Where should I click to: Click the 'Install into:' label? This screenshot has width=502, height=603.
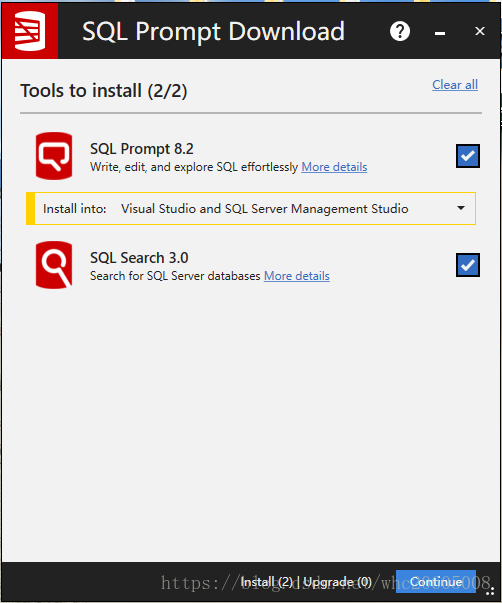(x=75, y=209)
